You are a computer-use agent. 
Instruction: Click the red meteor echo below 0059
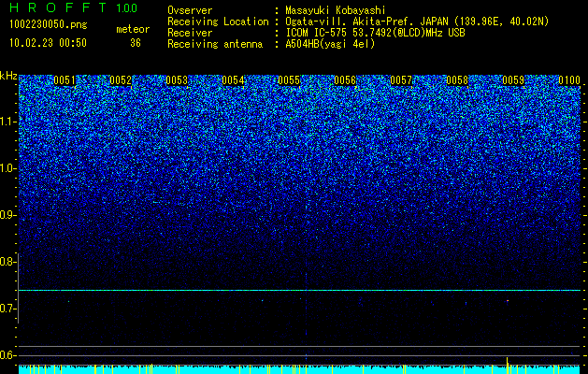[x=508, y=301]
